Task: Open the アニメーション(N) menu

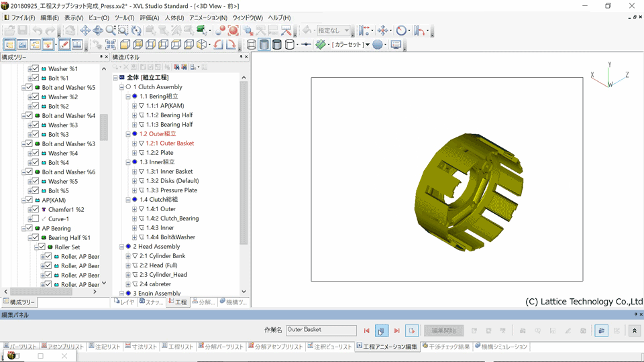Action: point(208,17)
